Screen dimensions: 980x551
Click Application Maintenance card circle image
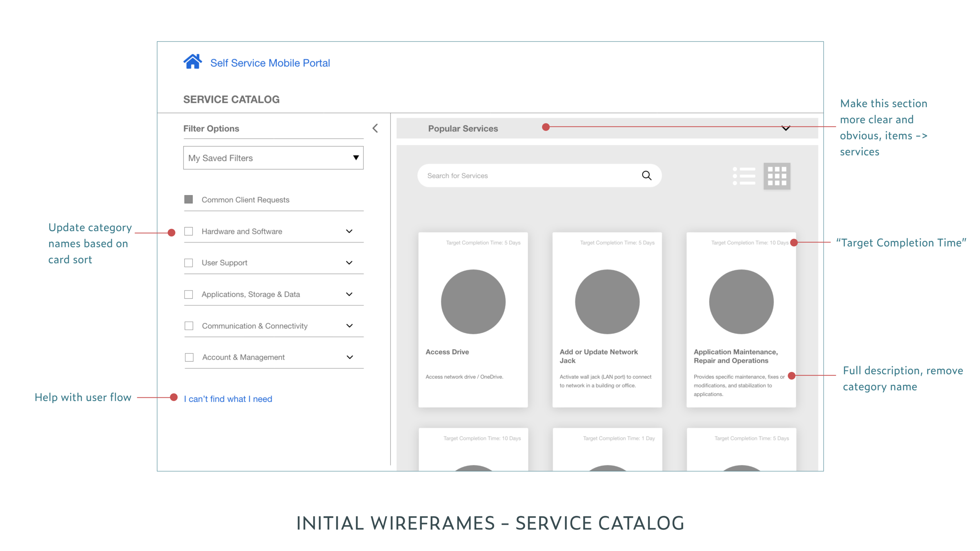pyautogui.click(x=741, y=301)
